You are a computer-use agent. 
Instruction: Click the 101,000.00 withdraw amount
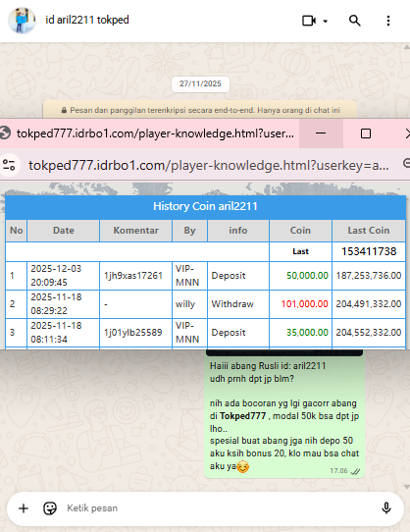(304, 304)
